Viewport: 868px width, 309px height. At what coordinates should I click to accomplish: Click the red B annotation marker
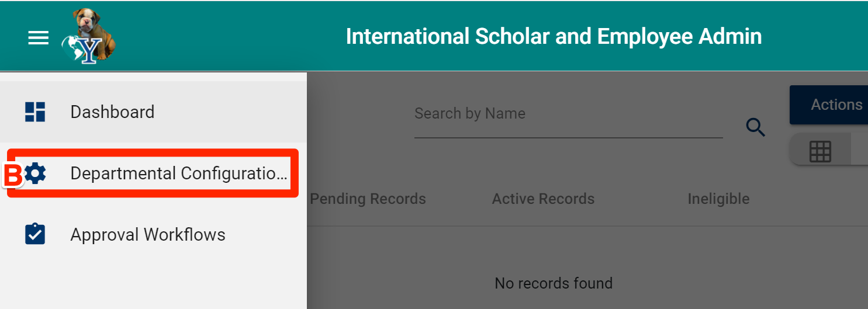[13, 175]
